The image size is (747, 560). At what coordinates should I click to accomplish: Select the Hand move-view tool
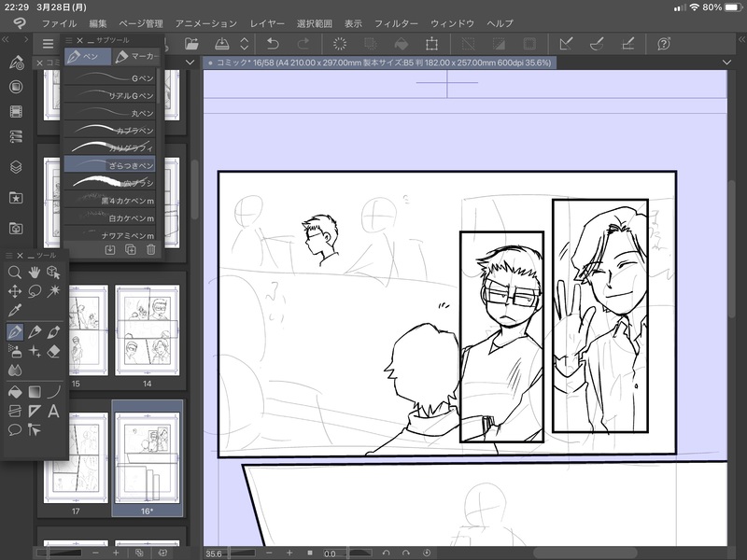coord(34,272)
